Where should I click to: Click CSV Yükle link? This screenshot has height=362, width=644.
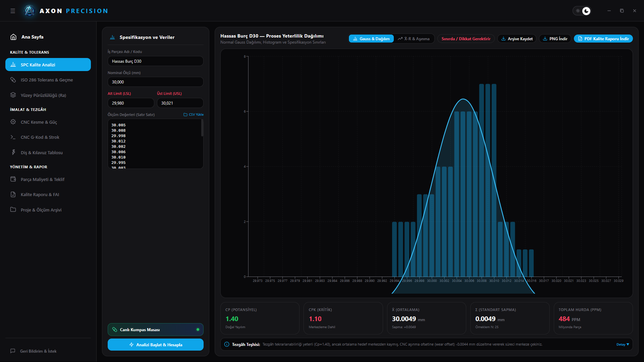(x=194, y=115)
